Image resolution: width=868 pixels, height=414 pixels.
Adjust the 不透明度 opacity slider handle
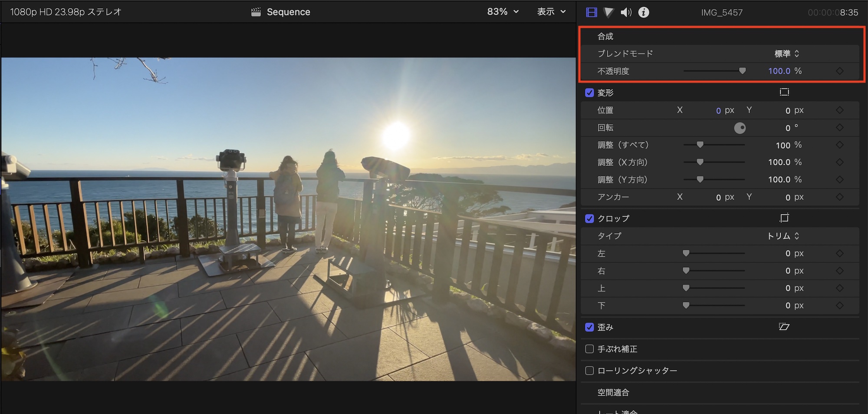point(743,71)
